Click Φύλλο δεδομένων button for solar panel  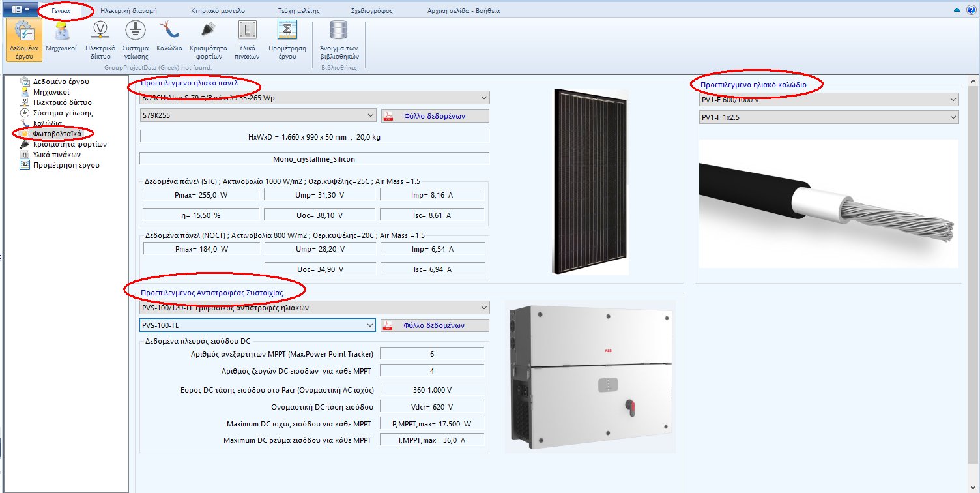click(435, 115)
